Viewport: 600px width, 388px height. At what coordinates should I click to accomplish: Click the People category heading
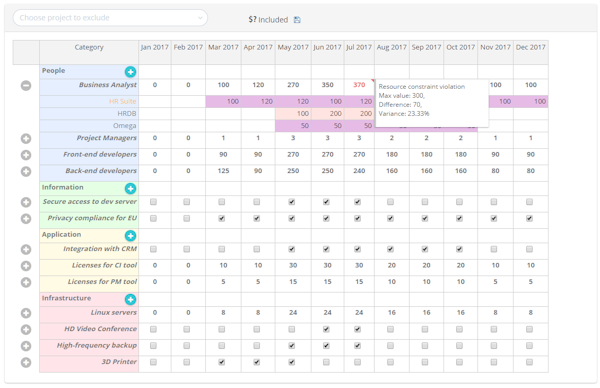54,71
